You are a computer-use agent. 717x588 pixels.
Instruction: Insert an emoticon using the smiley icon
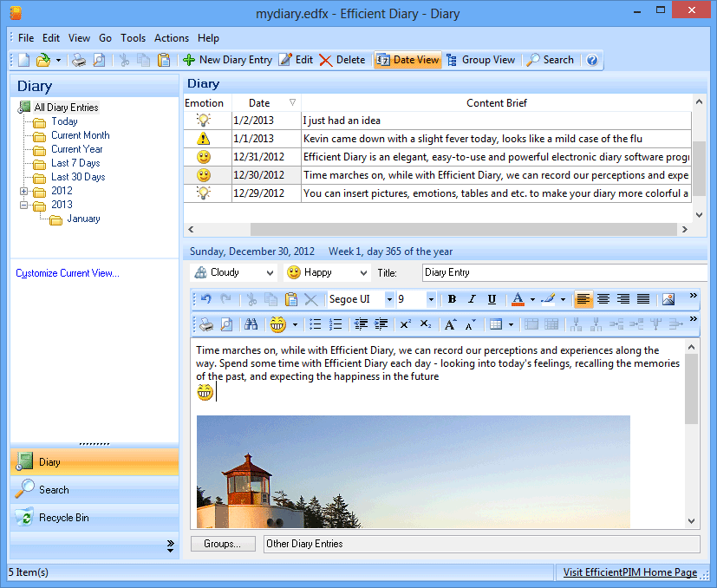point(277,324)
